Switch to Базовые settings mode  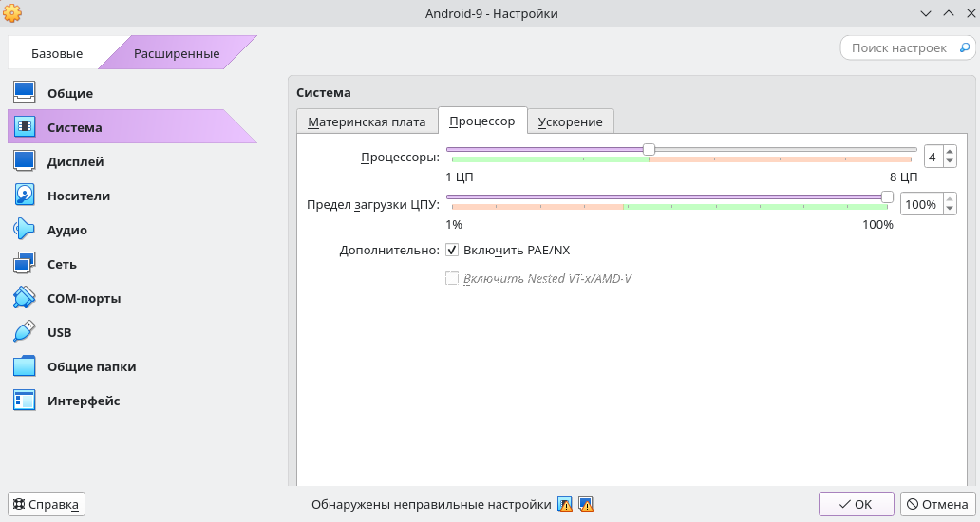pos(57,54)
